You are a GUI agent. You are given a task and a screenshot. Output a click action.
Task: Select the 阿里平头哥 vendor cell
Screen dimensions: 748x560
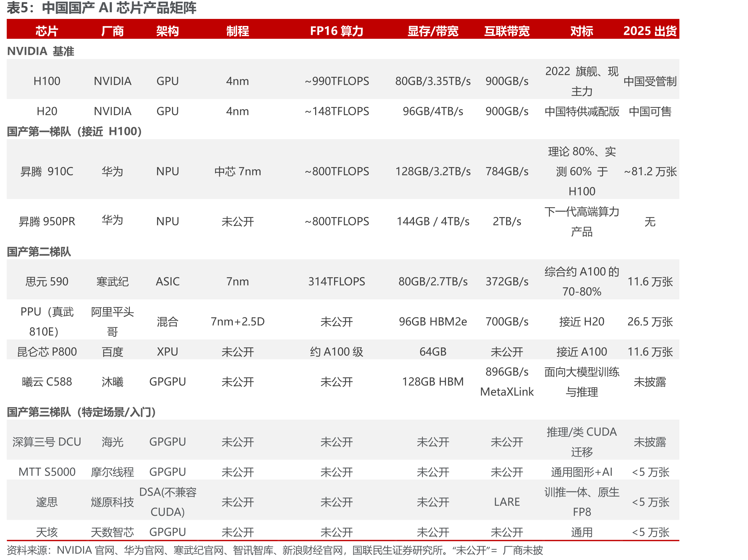(x=112, y=322)
